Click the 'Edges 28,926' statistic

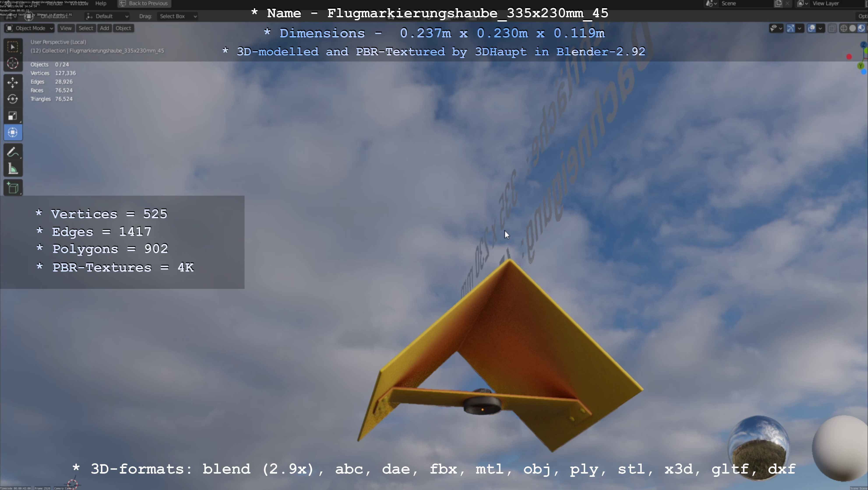point(51,82)
